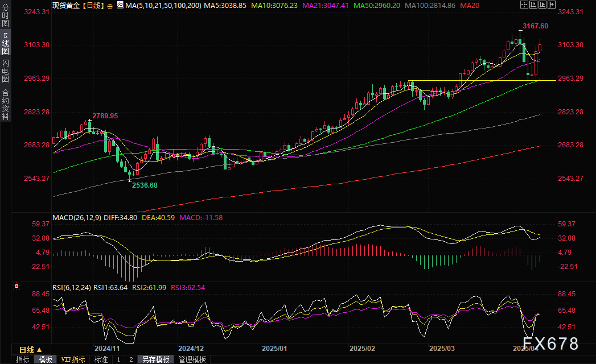Click the red sun icon left of RSI

click(x=17, y=286)
